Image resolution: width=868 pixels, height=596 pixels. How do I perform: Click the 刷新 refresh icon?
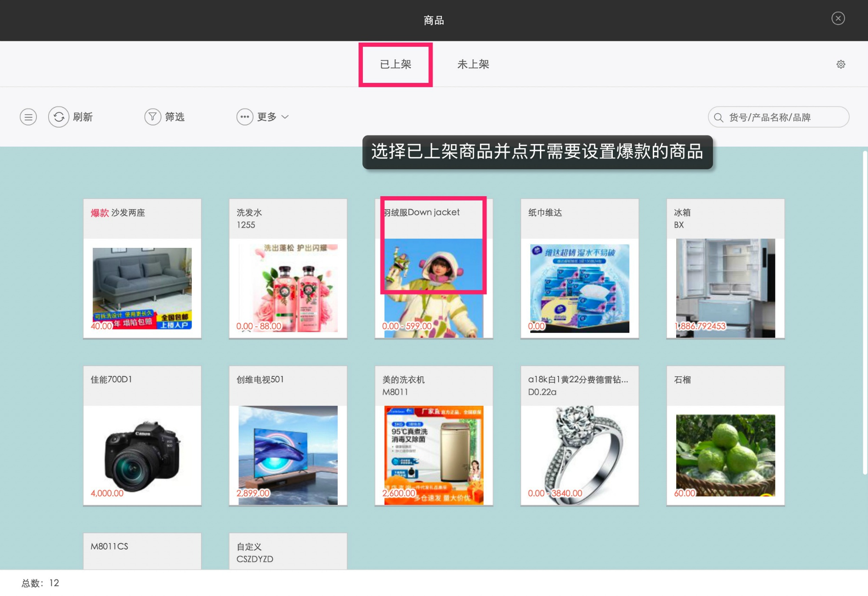[x=59, y=117]
